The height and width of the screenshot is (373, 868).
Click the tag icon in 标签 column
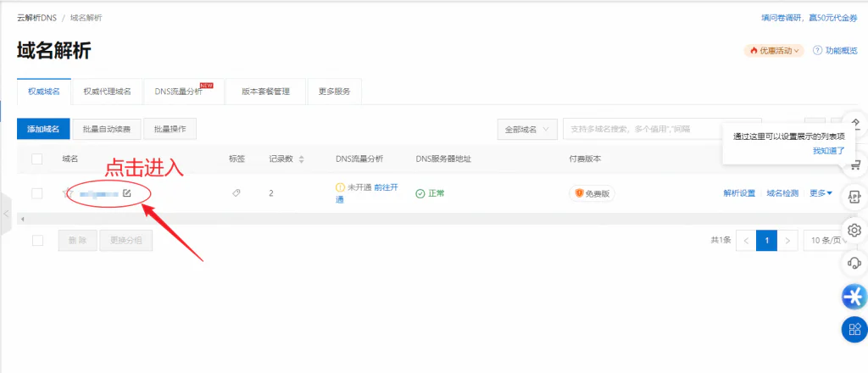point(236,193)
